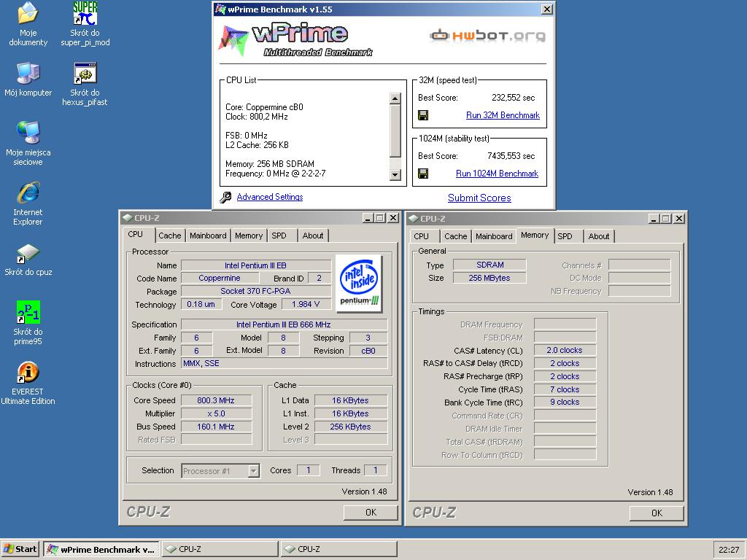Click the wrench icon beside Advanced Settings
747x560 pixels.
pyautogui.click(x=226, y=197)
